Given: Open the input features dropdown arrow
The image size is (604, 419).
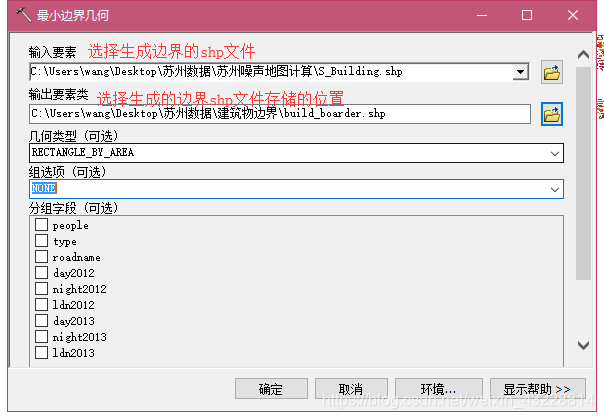Looking at the screenshot, I should (x=520, y=72).
